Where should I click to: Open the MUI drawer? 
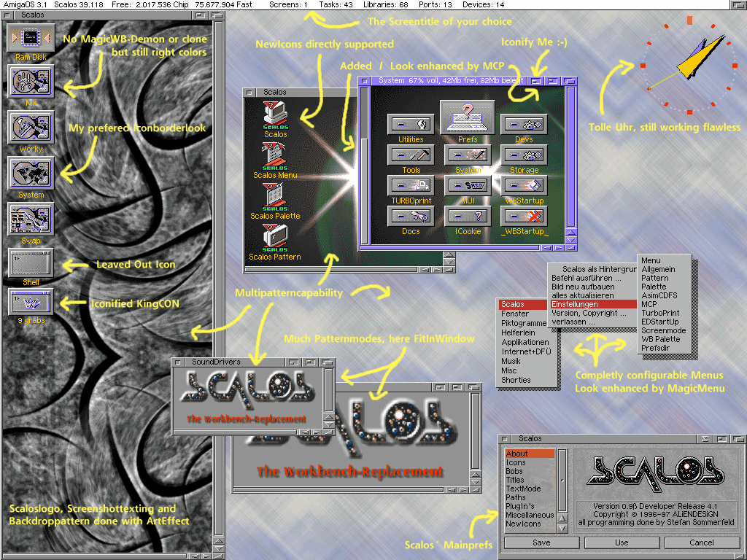point(468,186)
